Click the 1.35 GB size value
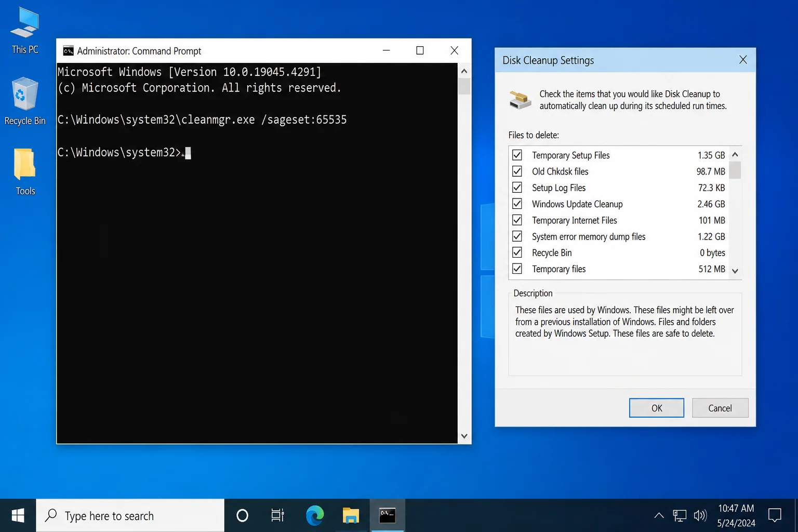This screenshot has width=798, height=532. click(711, 155)
